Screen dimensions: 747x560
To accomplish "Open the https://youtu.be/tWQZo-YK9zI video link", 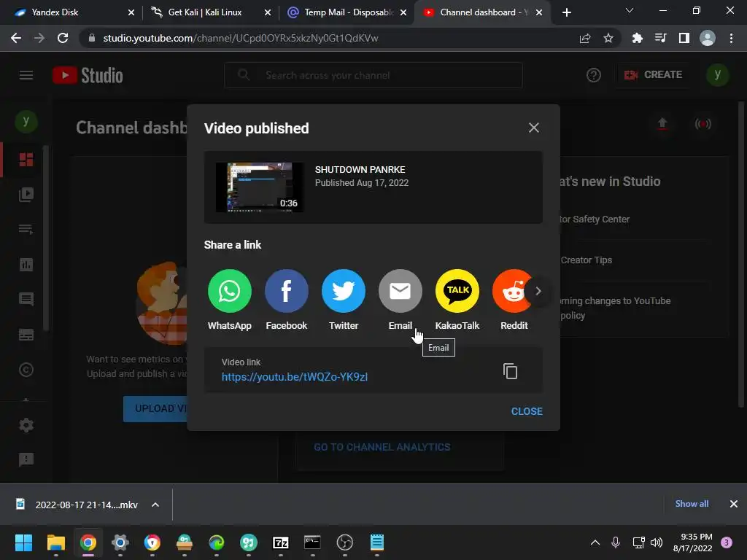I will pyautogui.click(x=295, y=377).
